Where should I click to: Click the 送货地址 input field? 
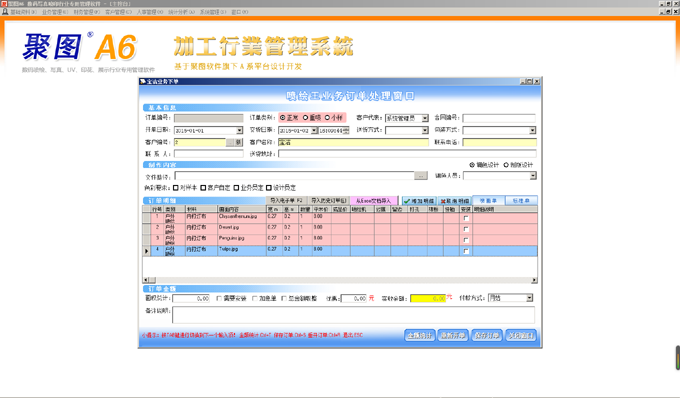pyautogui.click(x=407, y=154)
